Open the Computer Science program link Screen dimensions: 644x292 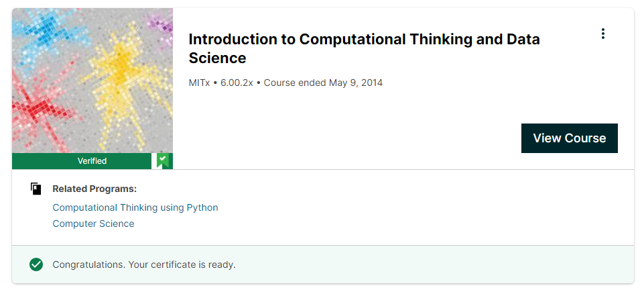pyautogui.click(x=93, y=224)
